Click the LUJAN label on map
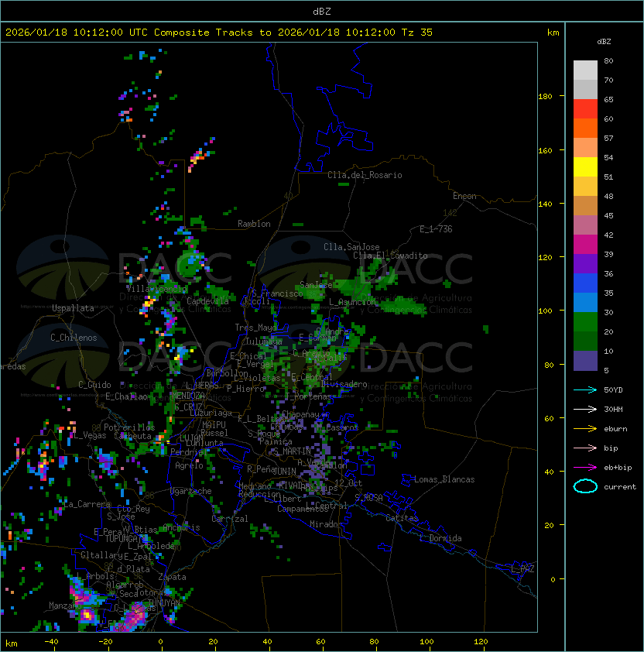Viewport: 644px width, 652px height. (191, 438)
